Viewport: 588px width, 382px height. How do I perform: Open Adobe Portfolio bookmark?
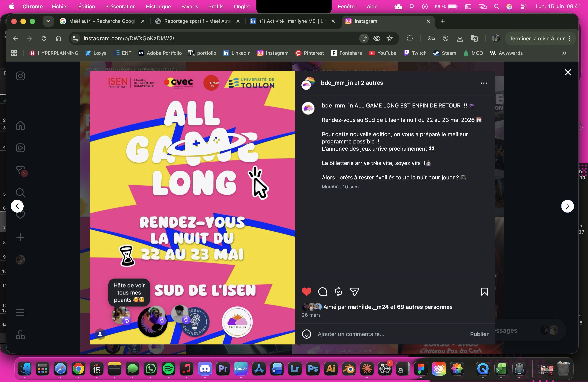[160, 53]
